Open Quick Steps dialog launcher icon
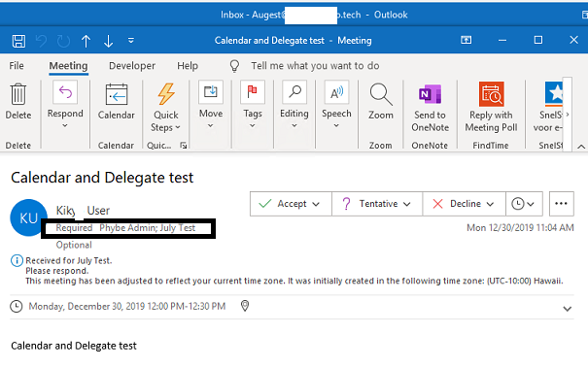The height and width of the screenshot is (367, 588). (x=184, y=146)
